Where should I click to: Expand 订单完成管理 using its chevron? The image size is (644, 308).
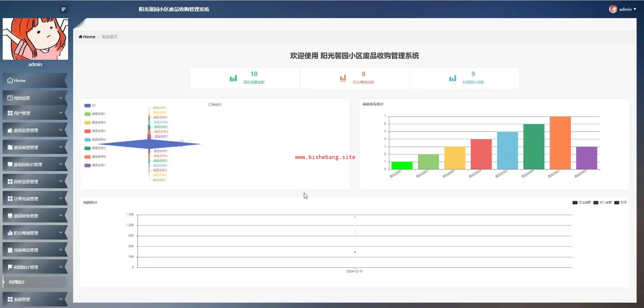(x=61, y=199)
